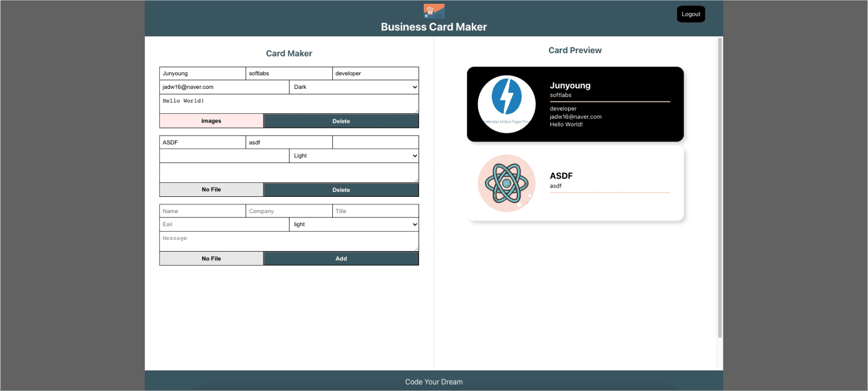Click jadw16@naver.com on the preview card

tap(575, 117)
